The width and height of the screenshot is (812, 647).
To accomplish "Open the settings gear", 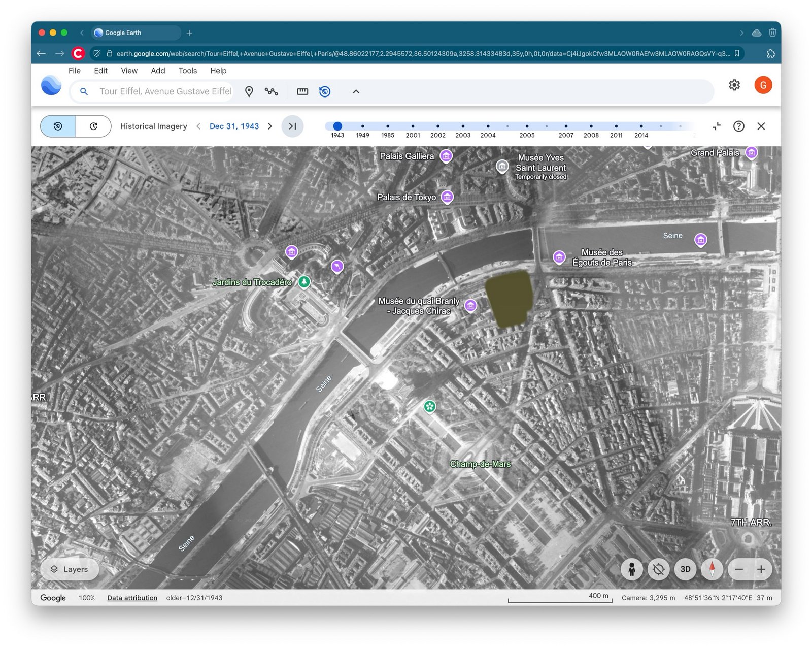I will 734,85.
